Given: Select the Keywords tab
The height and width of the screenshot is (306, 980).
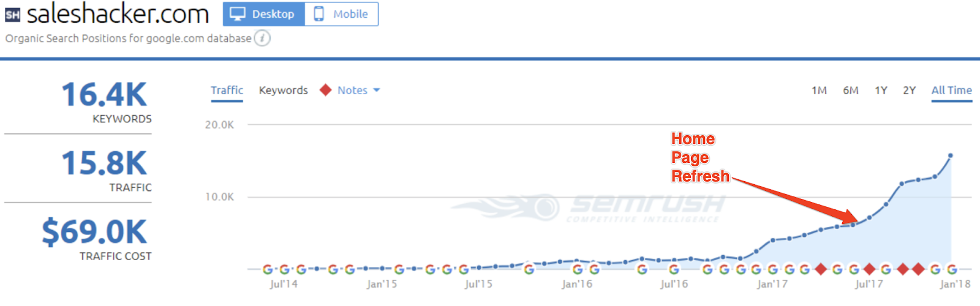Looking at the screenshot, I should (x=283, y=91).
